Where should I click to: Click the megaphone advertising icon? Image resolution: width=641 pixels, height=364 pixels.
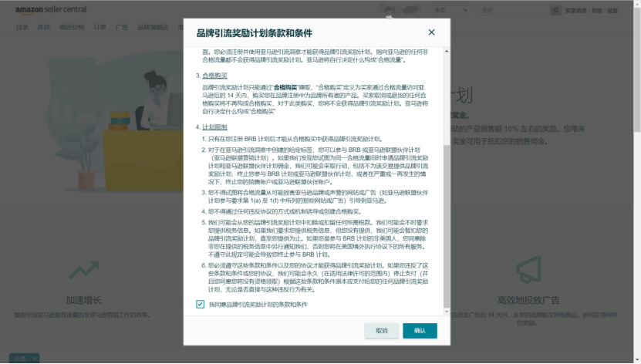tap(528, 270)
